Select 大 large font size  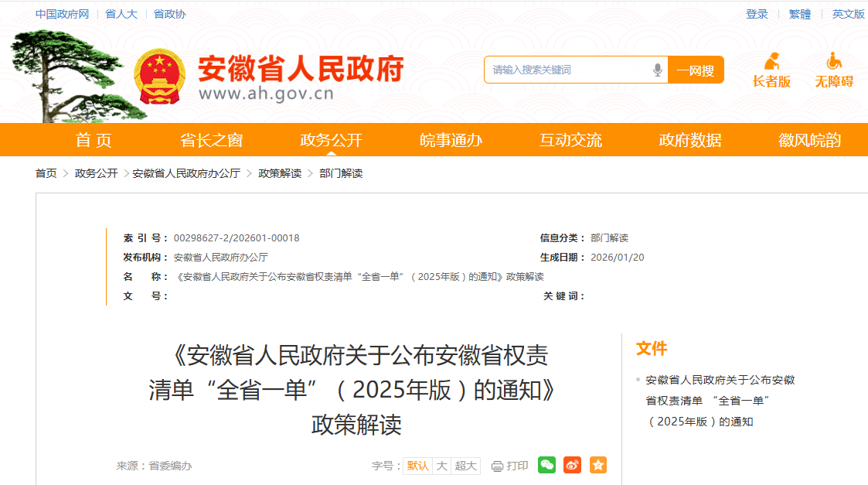[441, 466]
